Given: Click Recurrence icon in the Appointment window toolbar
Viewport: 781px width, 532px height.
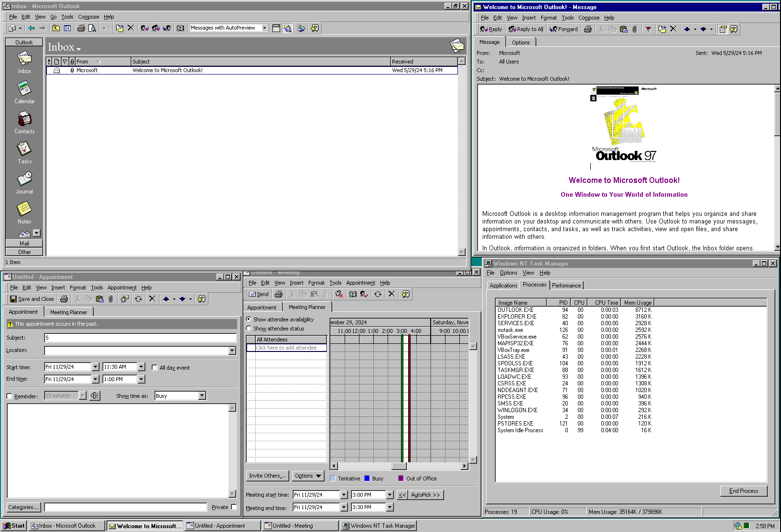Looking at the screenshot, I should 138,299.
